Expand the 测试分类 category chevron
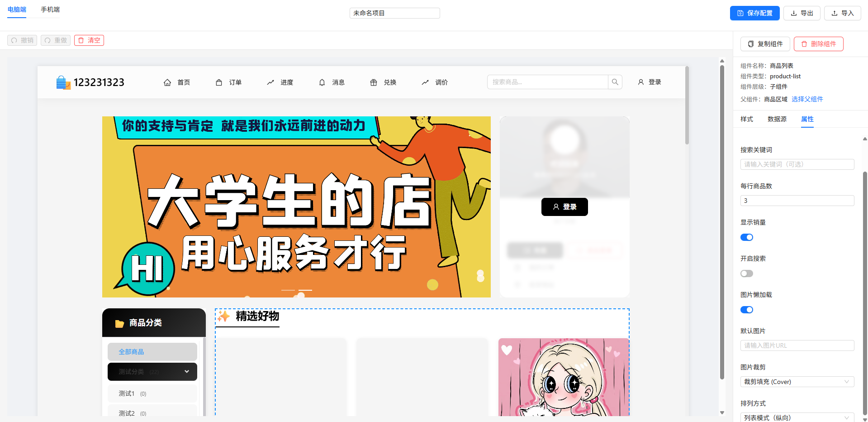This screenshot has width=868, height=422. click(187, 372)
